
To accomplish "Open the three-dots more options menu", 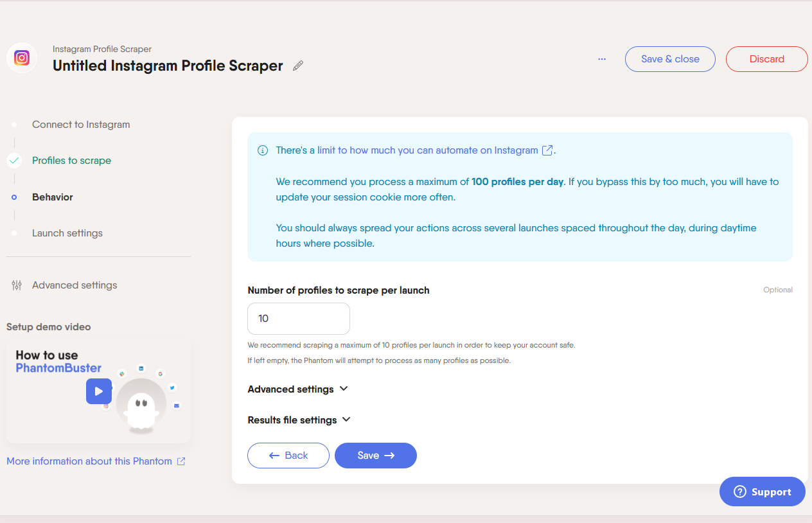I will [602, 58].
